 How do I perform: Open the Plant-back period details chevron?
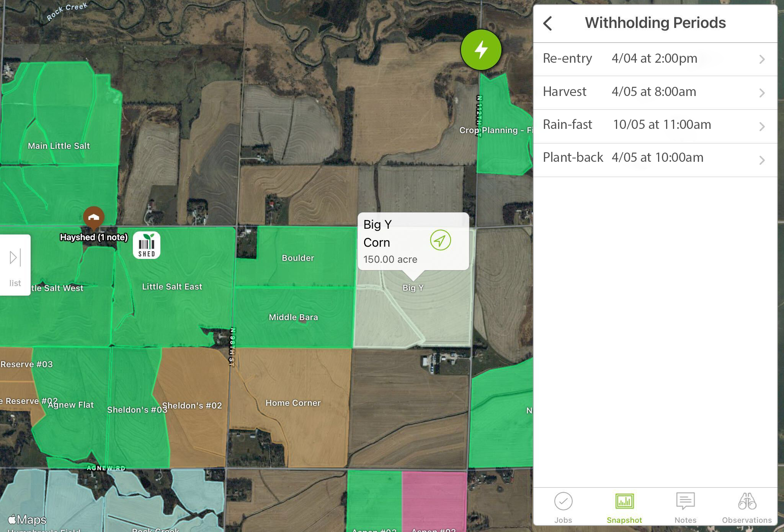click(x=762, y=160)
